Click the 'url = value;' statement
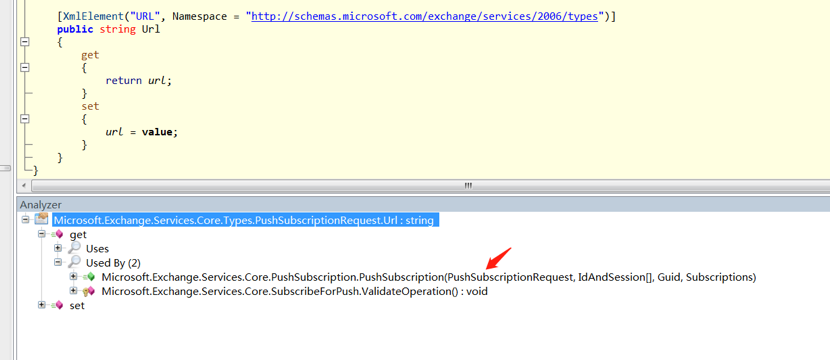This screenshot has width=830, height=360. click(142, 132)
